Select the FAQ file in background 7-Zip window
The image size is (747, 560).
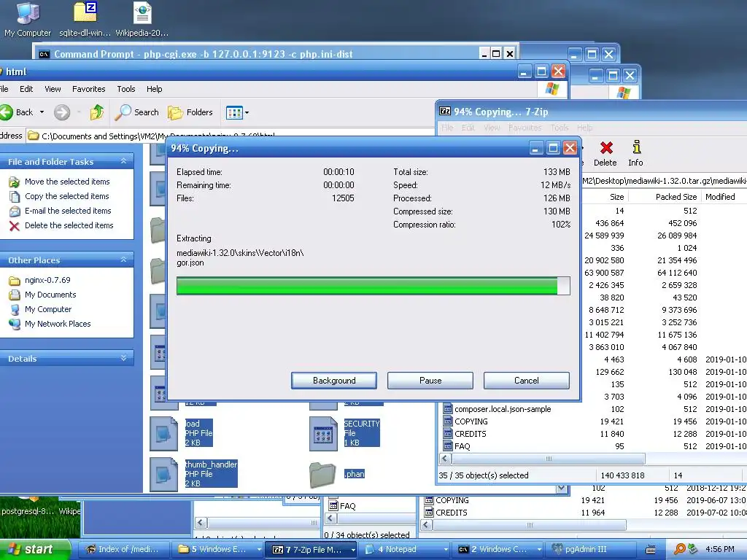coord(347,506)
